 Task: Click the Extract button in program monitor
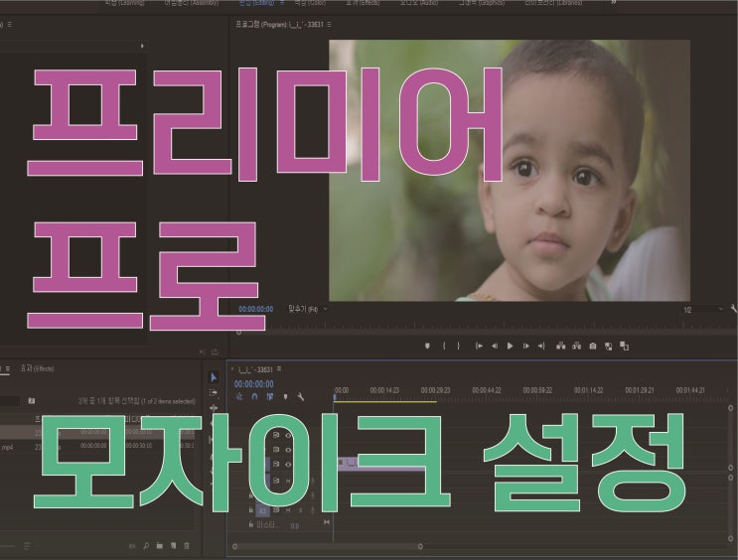click(576, 346)
